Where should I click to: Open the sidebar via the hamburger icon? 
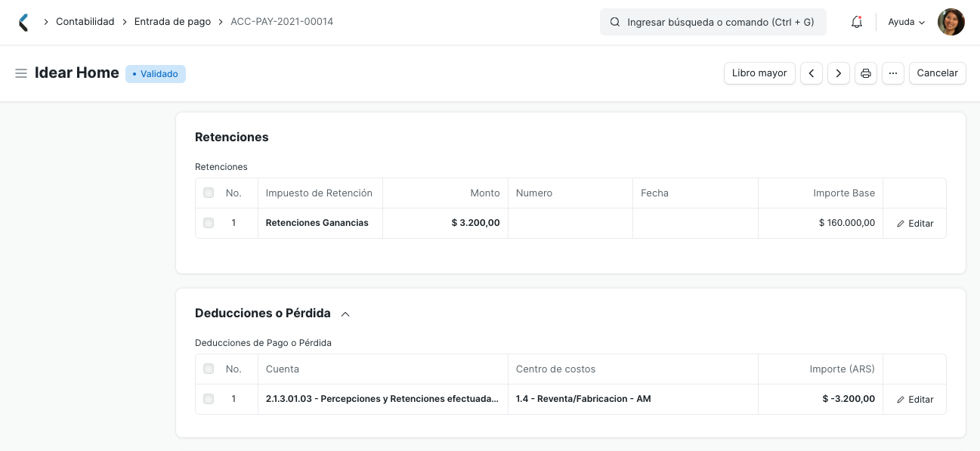[x=21, y=73]
